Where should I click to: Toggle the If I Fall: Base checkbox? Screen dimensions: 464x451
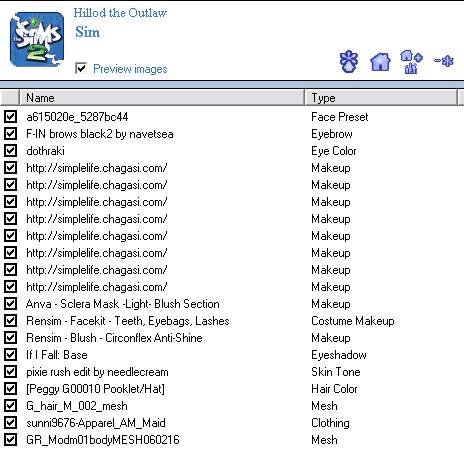(x=10, y=355)
